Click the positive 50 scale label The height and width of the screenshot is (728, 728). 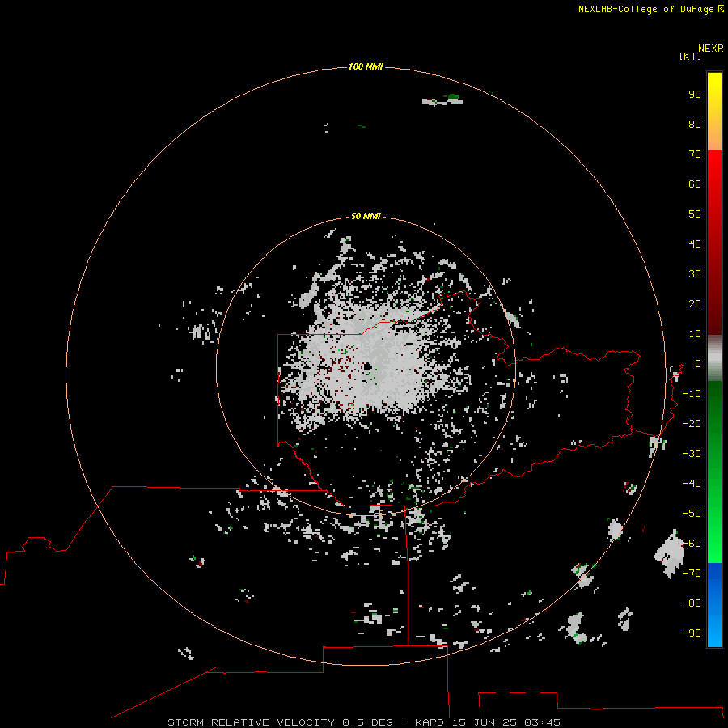(695, 214)
